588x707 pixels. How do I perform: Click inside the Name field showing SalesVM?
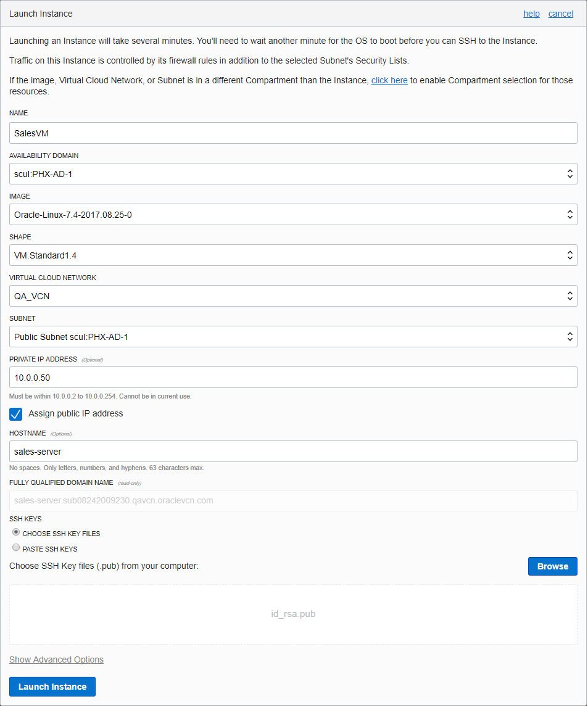point(293,133)
